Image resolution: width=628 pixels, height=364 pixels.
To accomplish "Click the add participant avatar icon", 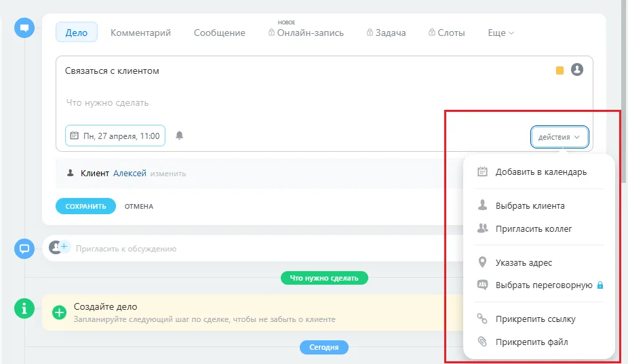I will [x=59, y=247].
